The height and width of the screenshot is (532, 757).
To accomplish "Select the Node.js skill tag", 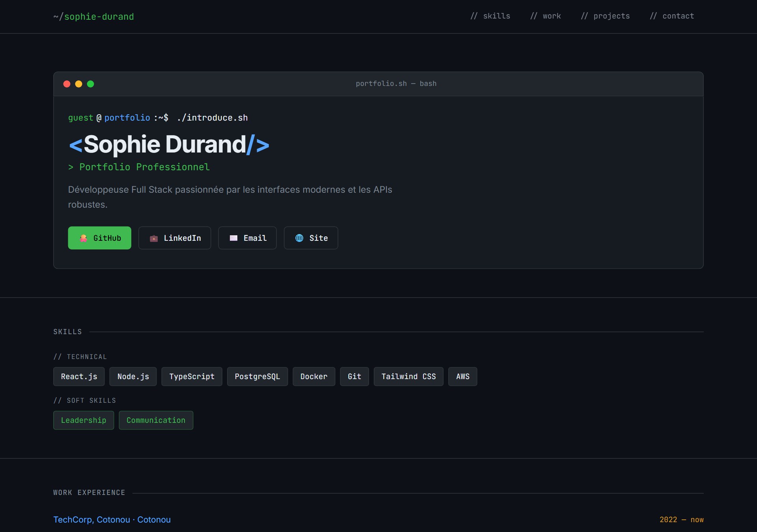I will [133, 376].
